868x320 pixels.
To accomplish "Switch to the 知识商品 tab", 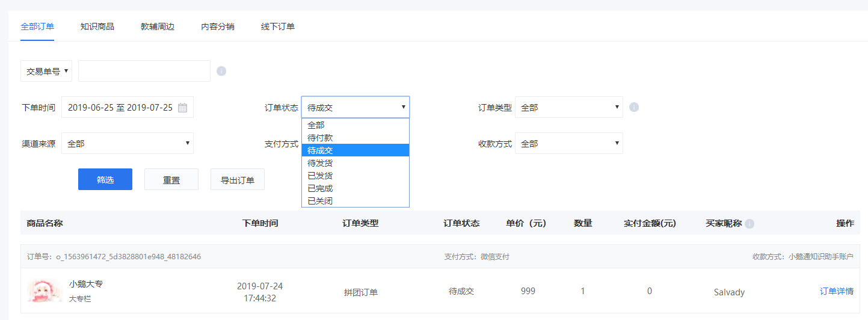I will [97, 26].
